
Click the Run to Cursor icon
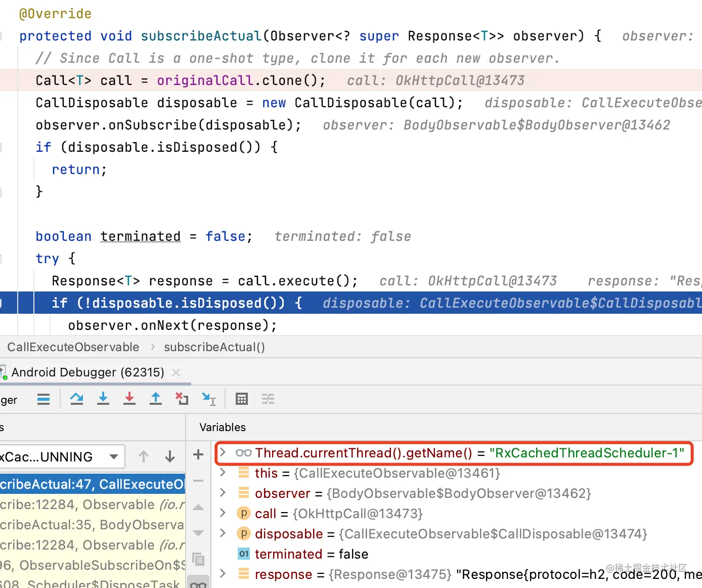point(209,399)
